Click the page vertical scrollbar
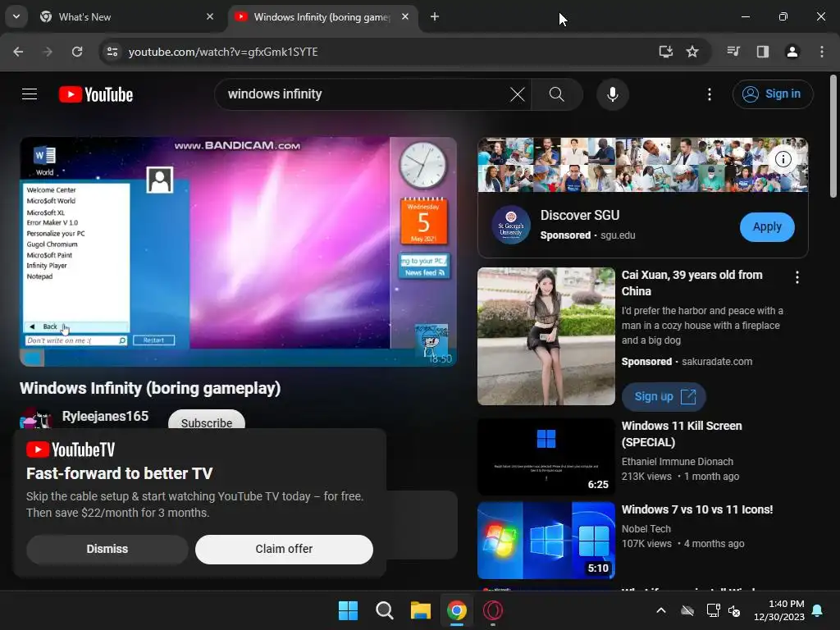 (x=833, y=137)
